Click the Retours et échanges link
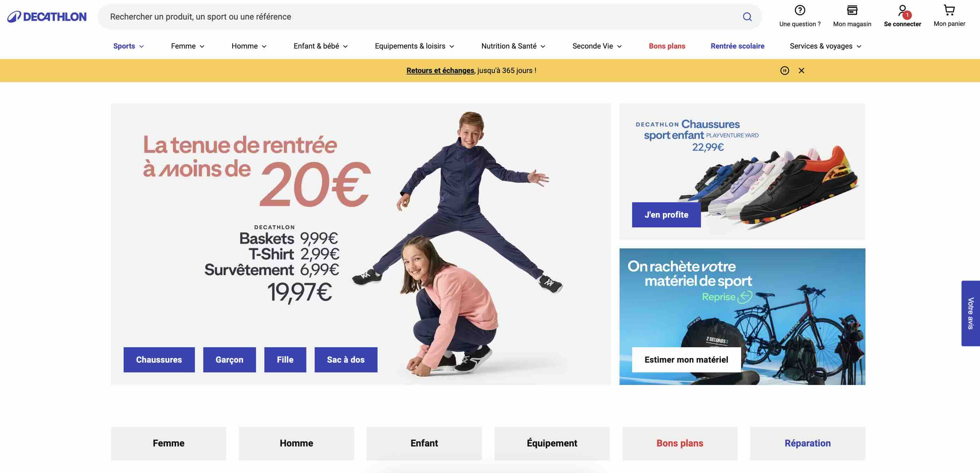The image size is (980, 473). (x=440, y=71)
